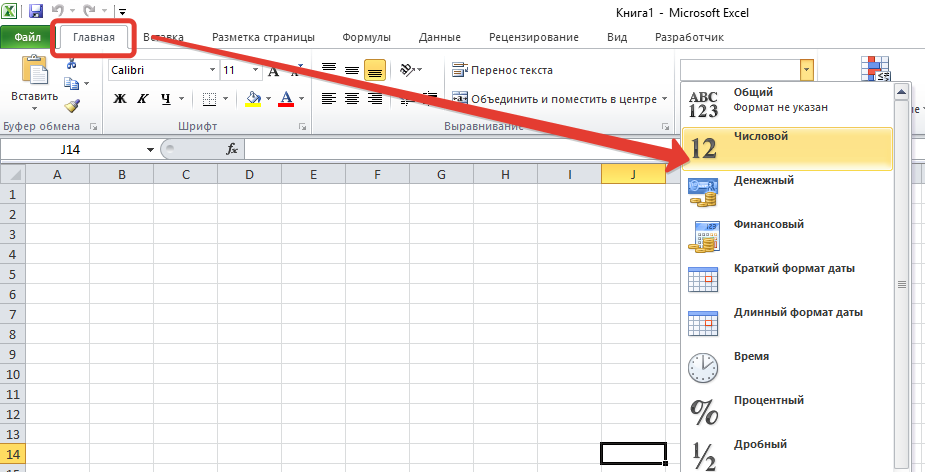Open the Шрифт dialog launcher
The image size is (925, 472).
click(x=303, y=127)
